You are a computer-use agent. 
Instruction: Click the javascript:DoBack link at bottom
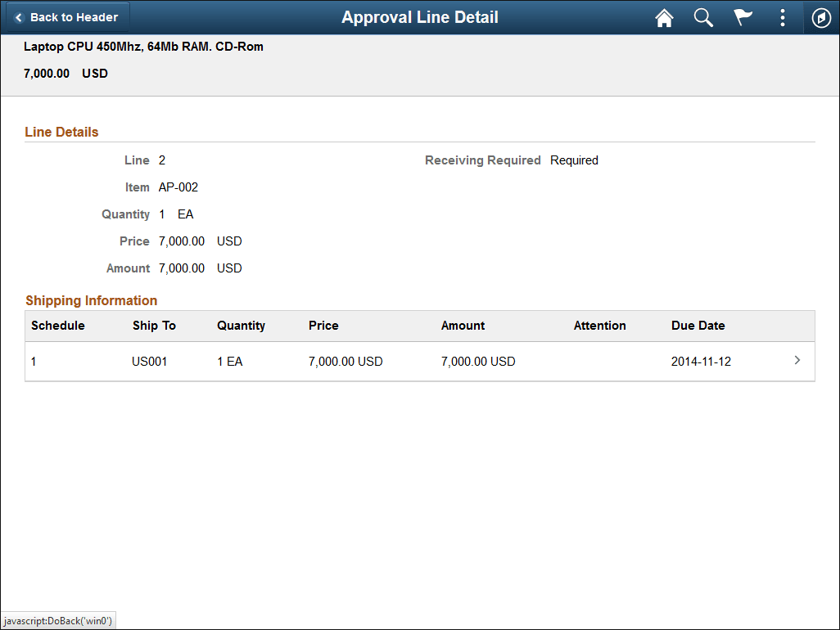click(x=57, y=619)
